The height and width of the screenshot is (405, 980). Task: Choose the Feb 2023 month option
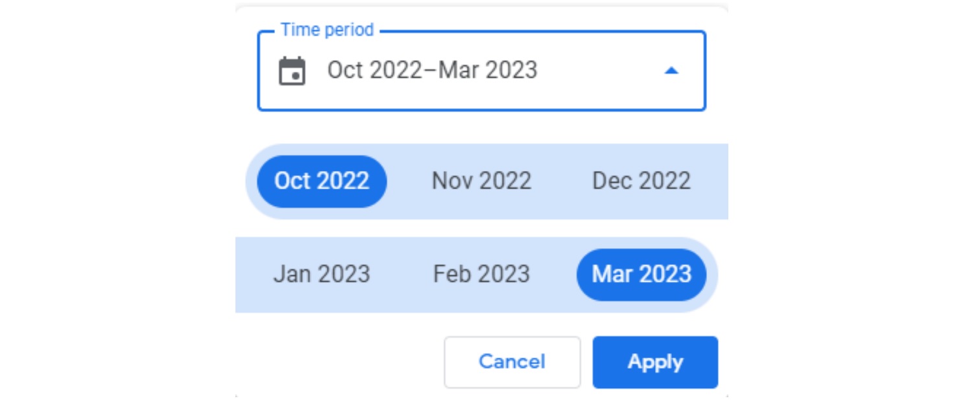481,274
